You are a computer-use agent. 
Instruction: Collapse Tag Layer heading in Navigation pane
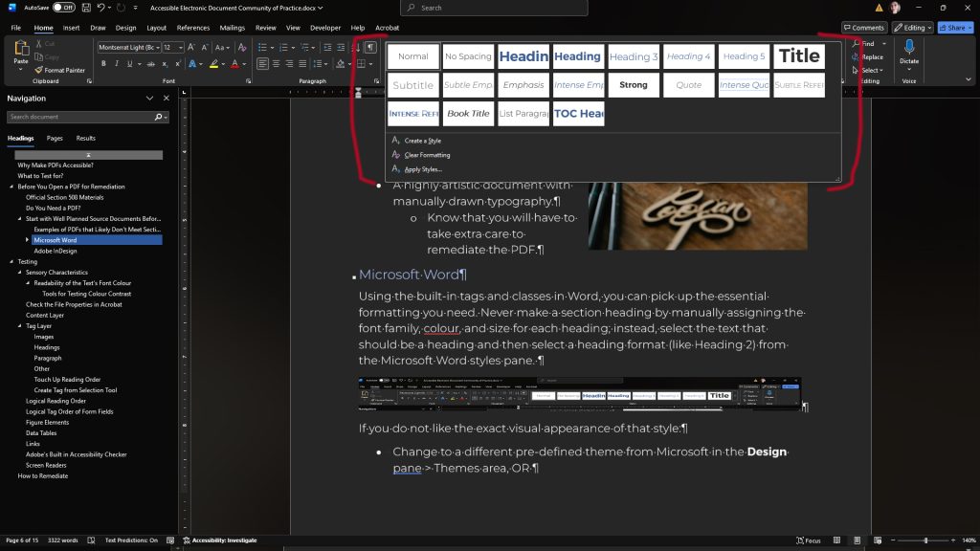point(20,326)
